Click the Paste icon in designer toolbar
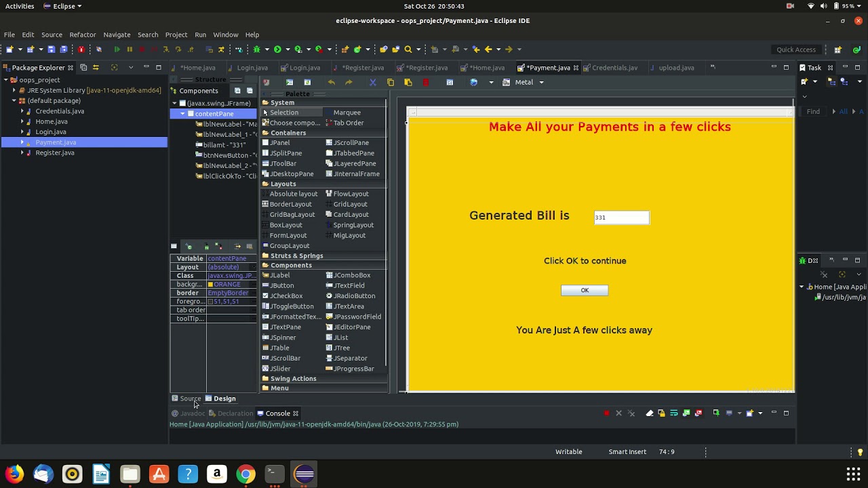Screen dimensions: 868x488 pos(408,82)
